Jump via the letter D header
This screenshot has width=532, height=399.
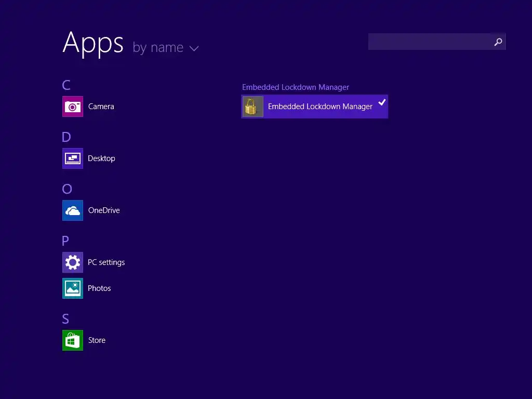coord(66,137)
